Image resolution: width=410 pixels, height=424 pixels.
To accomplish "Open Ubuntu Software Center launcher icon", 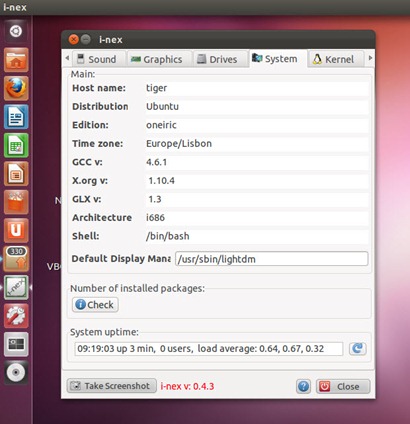I will pyautogui.click(x=16, y=202).
